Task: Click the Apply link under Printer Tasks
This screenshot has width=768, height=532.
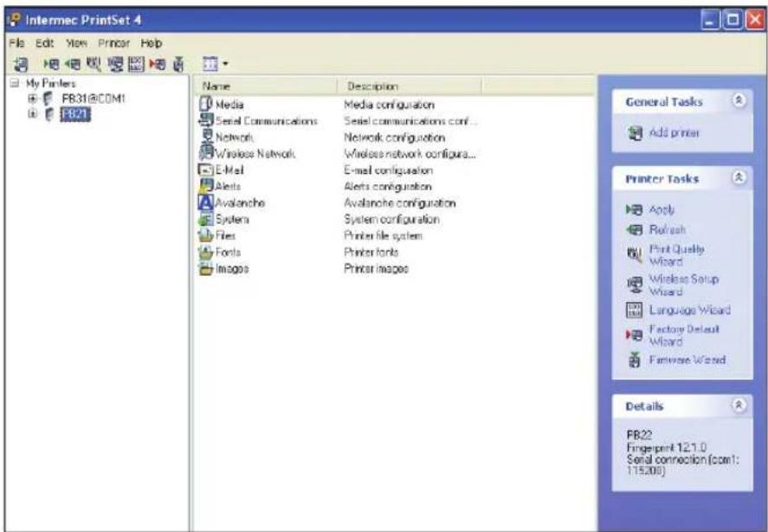Action: [662, 209]
